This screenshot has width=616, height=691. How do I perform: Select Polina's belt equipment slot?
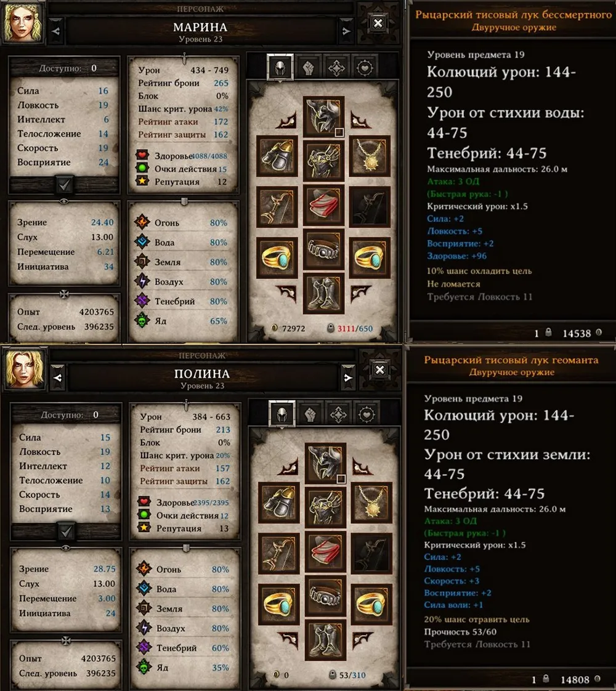click(x=325, y=595)
